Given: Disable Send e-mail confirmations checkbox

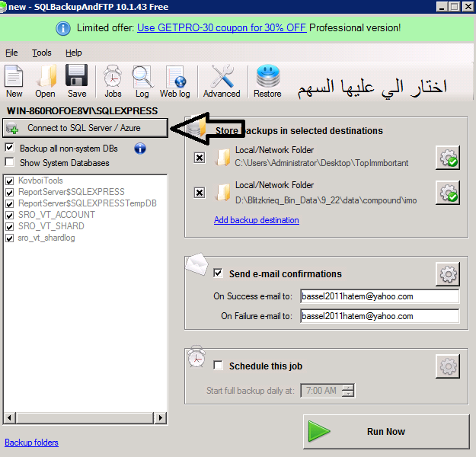Looking at the screenshot, I should pos(218,273).
